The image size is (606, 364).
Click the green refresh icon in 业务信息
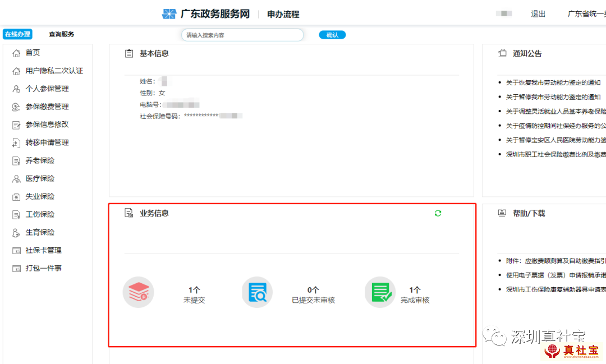point(438,213)
